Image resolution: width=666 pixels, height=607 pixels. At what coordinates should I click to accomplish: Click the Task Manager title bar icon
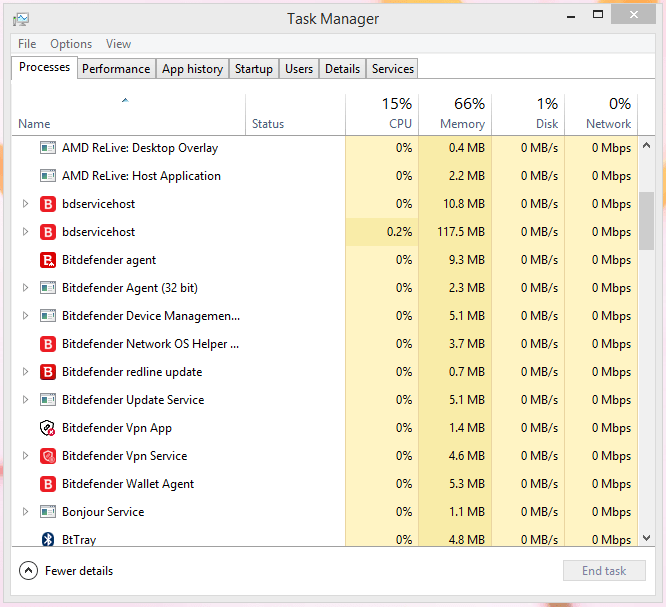coord(20,19)
